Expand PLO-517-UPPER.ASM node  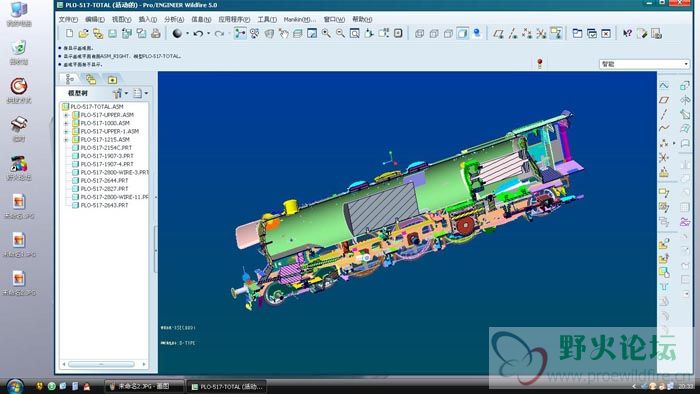point(66,115)
